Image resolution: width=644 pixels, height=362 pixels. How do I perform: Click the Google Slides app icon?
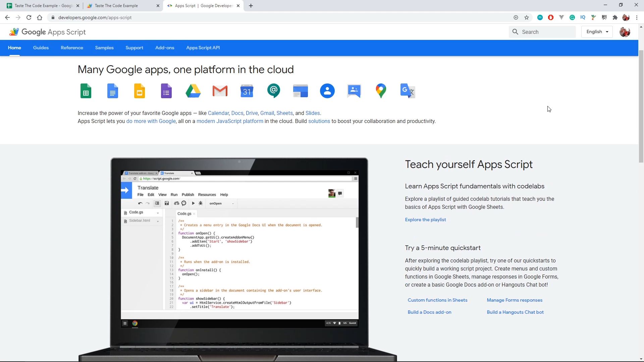tap(140, 91)
